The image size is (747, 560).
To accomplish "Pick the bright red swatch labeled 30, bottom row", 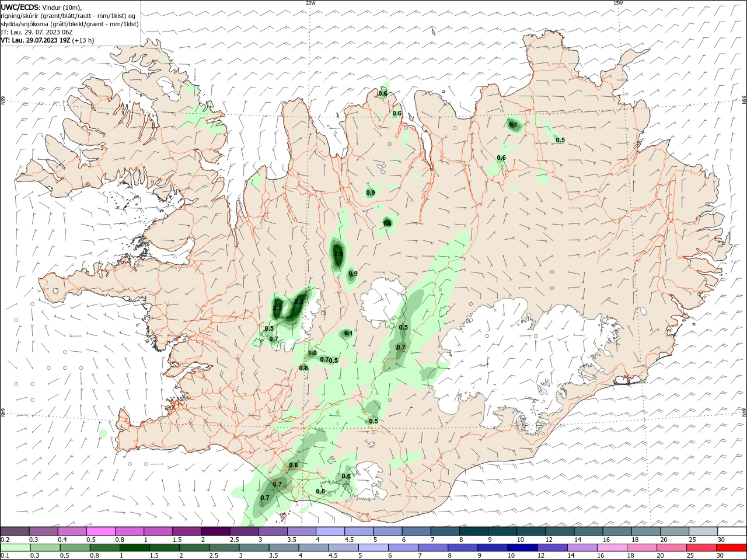I will click(x=732, y=548).
